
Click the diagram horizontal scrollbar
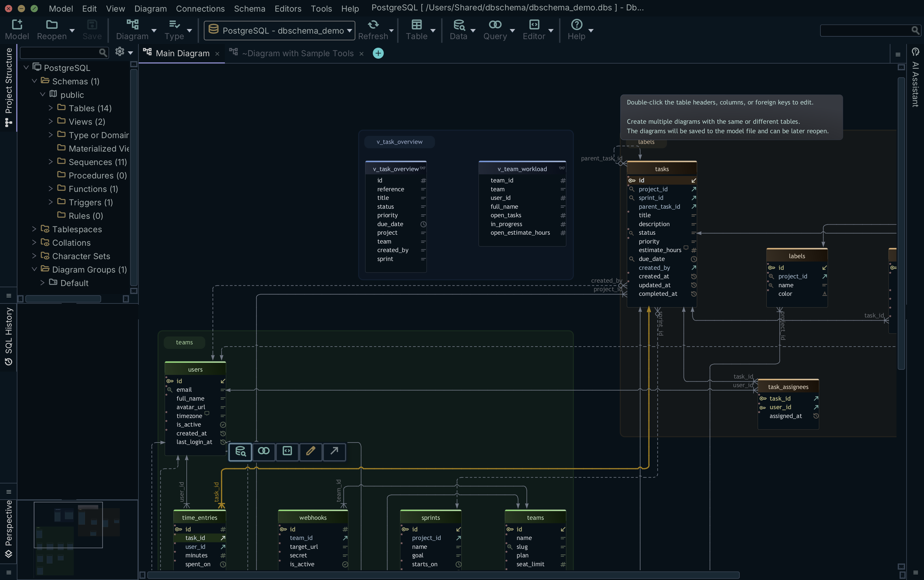tap(443, 575)
